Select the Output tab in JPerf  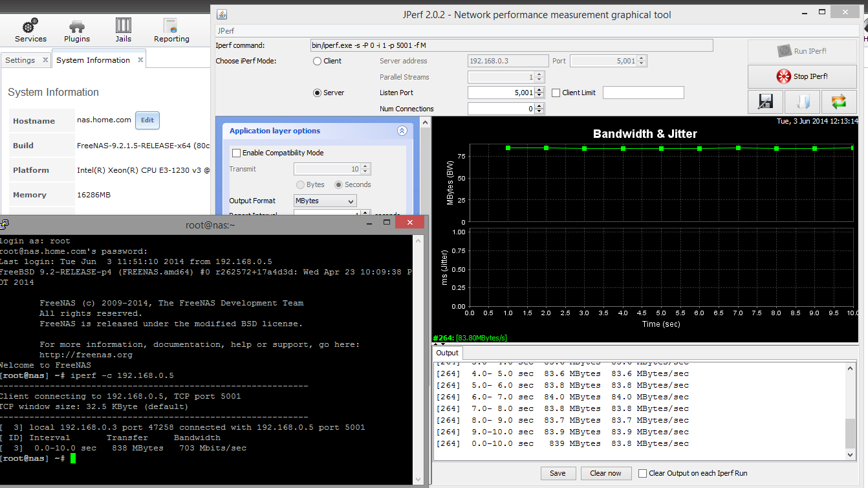pos(447,353)
